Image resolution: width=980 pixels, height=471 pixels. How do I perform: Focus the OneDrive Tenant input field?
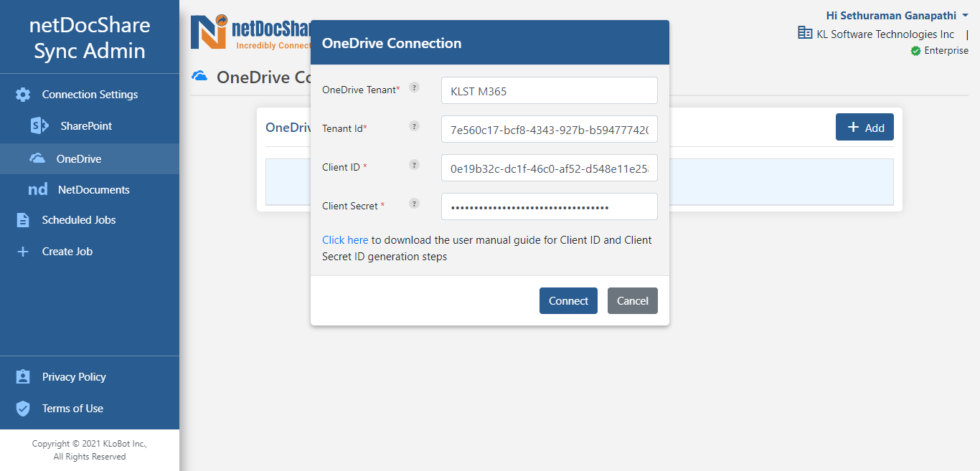pyautogui.click(x=550, y=90)
